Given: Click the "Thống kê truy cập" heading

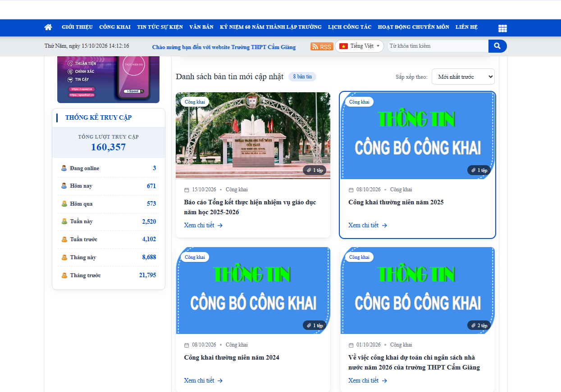Looking at the screenshot, I should [x=98, y=118].
